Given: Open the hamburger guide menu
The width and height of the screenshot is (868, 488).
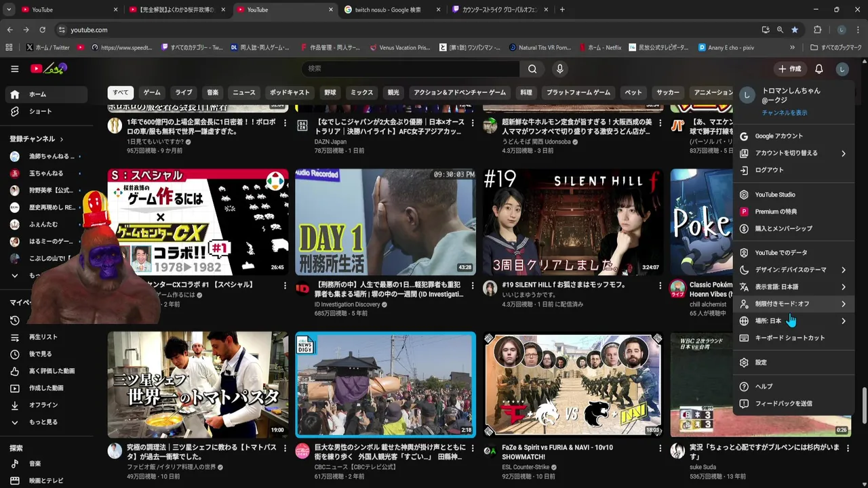Looking at the screenshot, I should [14, 68].
